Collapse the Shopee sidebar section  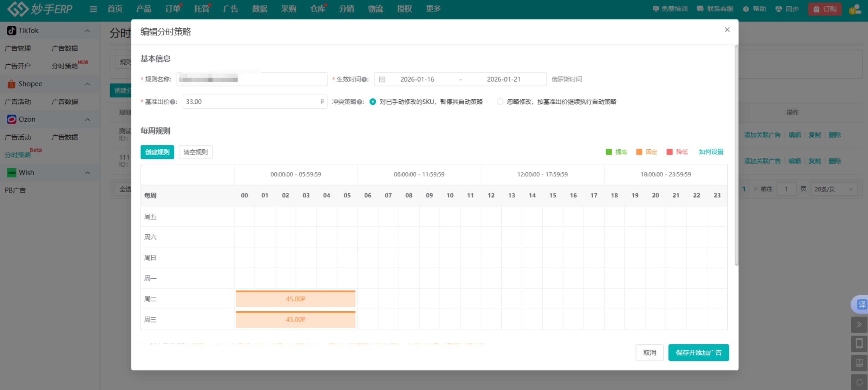tap(87, 84)
